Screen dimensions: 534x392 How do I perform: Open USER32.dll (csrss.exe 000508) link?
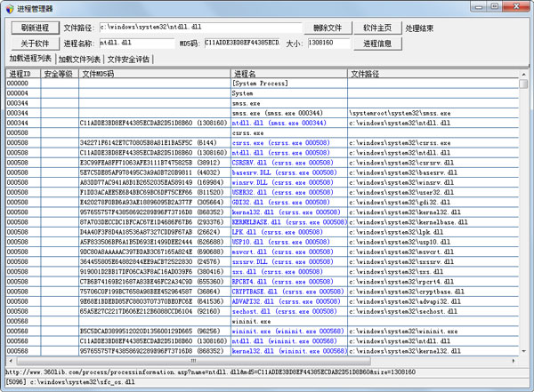pos(283,192)
